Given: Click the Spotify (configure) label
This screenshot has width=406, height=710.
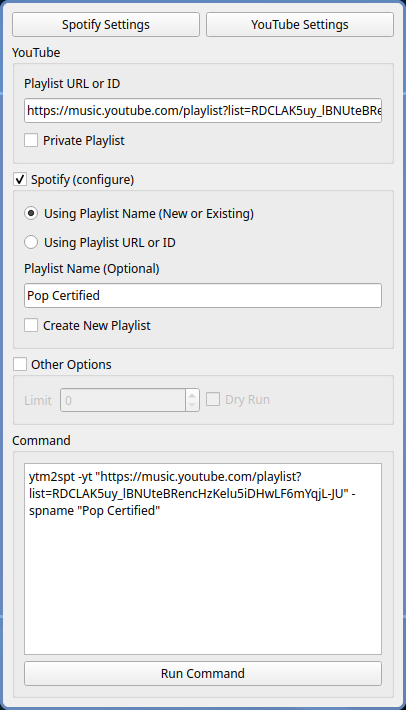Looking at the screenshot, I should click(82, 180).
